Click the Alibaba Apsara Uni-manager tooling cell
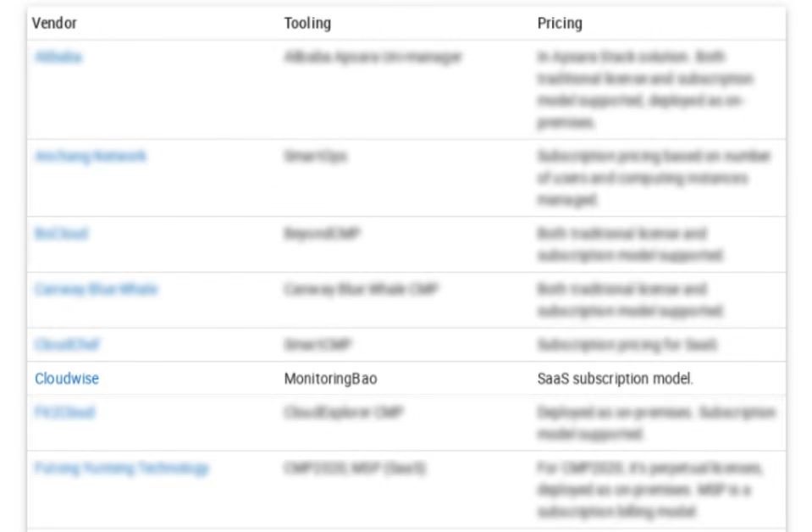 point(373,57)
